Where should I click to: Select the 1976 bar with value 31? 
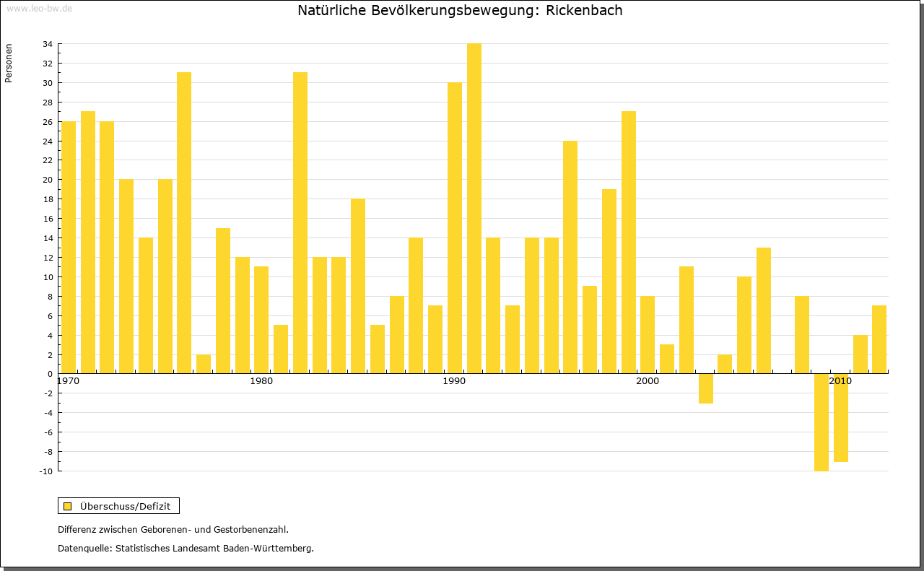pos(184,222)
